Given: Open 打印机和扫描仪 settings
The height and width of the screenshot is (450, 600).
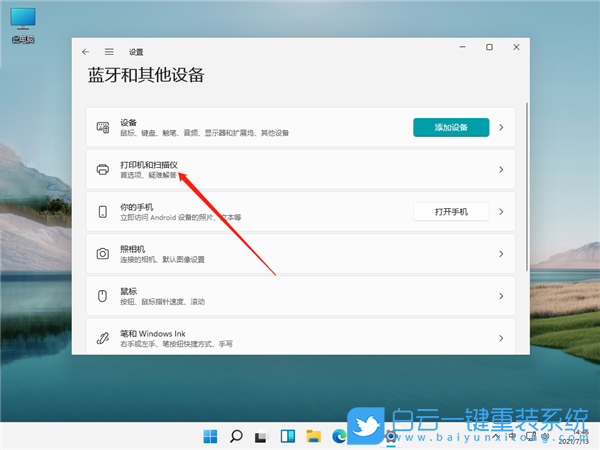Looking at the screenshot, I should pyautogui.click(x=300, y=170).
